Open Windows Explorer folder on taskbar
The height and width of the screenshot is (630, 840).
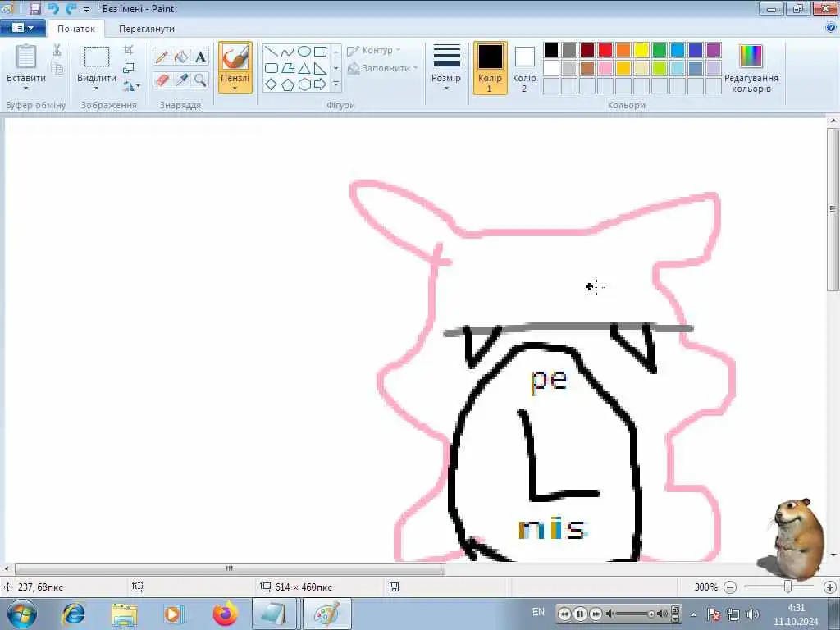pos(125,614)
